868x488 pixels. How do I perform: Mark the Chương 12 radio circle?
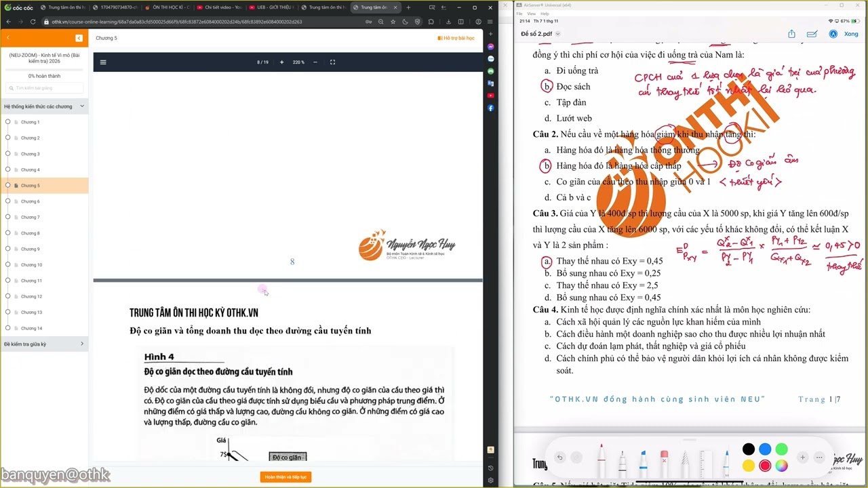7,296
